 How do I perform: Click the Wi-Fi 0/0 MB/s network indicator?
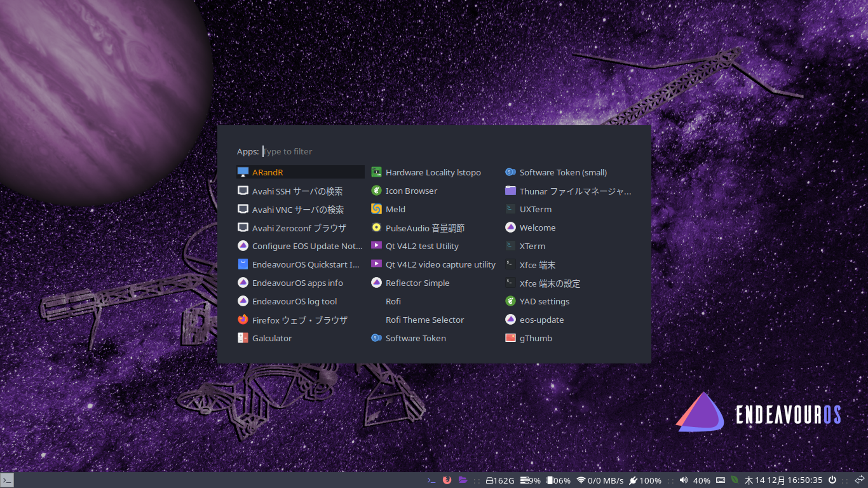click(x=600, y=480)
